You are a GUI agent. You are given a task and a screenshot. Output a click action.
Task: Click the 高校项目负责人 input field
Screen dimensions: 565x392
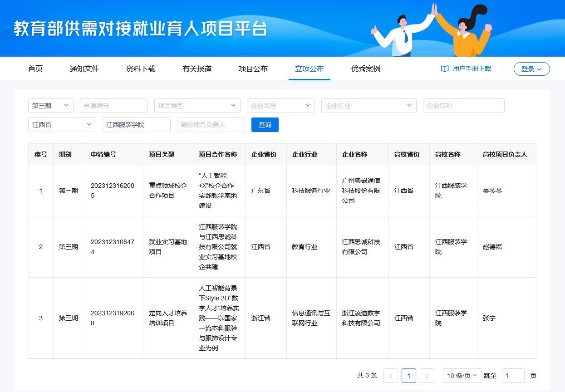click(x=211, y=125)
